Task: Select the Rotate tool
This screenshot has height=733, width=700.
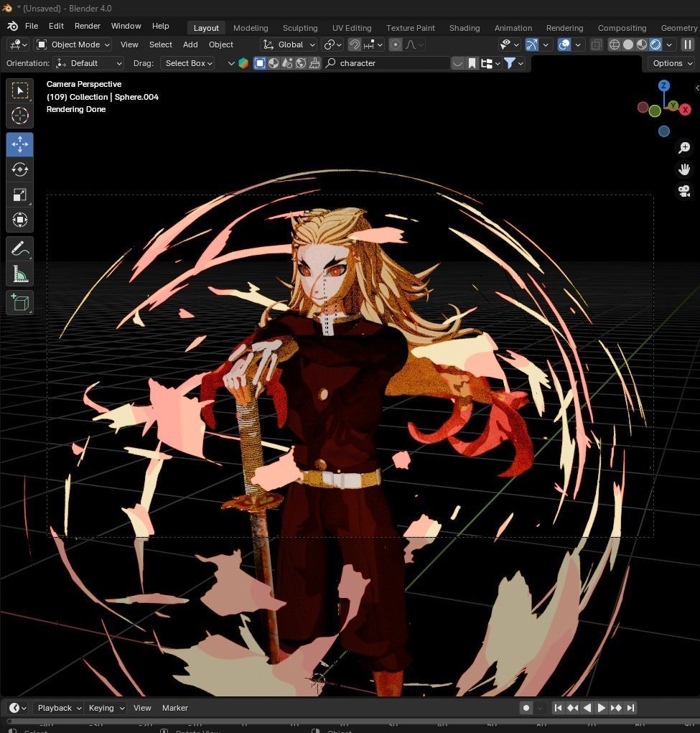Action: pyautogui.click(x=19, y=169)
